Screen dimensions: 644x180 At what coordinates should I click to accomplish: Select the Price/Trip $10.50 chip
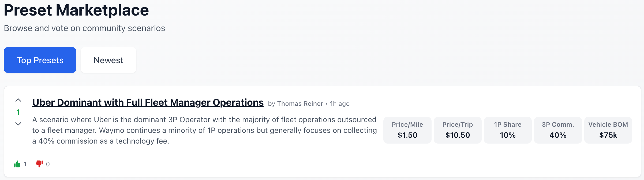(458, 130)
